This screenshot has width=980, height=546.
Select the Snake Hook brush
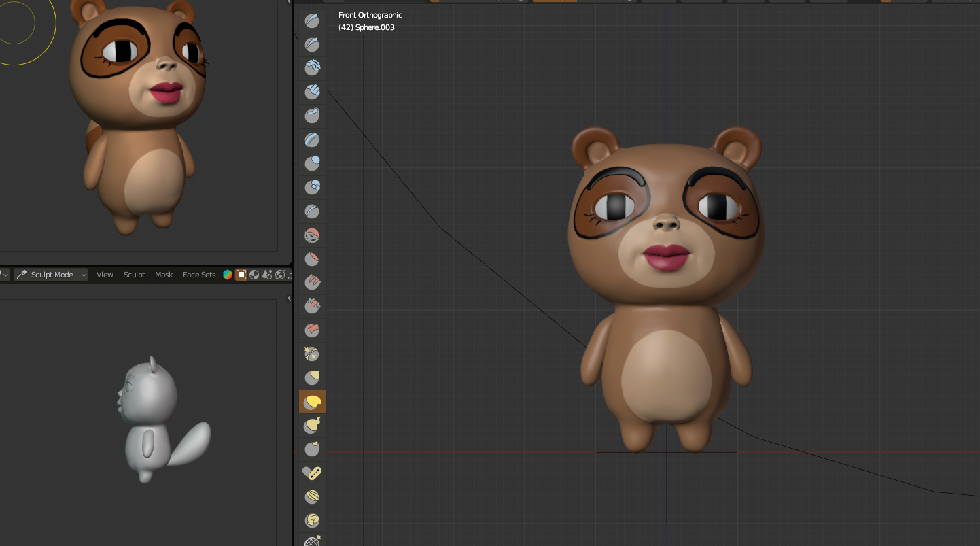point(312,426)
